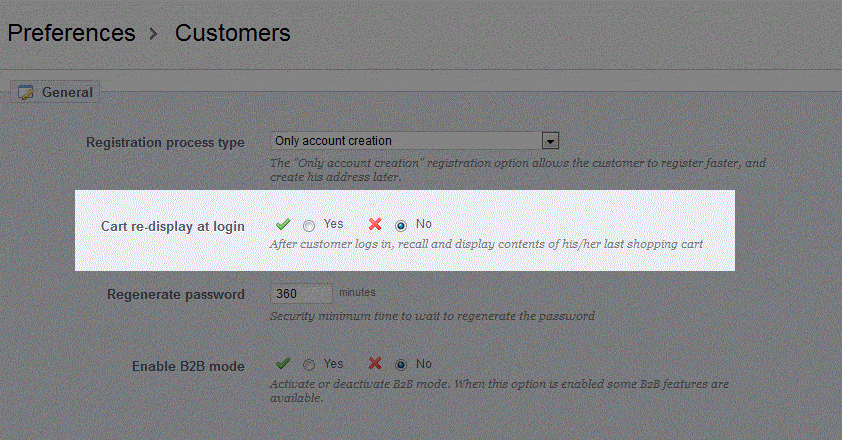Focus the Regenerate password minutes field
842x440 pixels.
point(301,294)
